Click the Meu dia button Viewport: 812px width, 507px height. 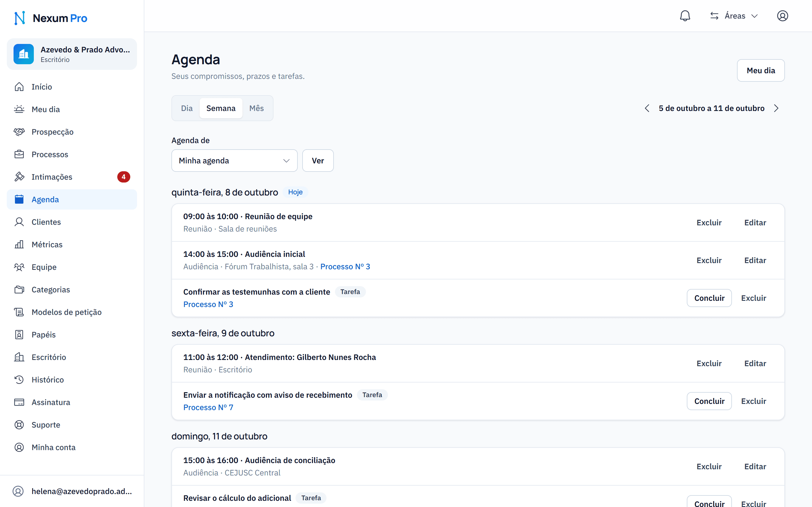click(x=761, y=70)
